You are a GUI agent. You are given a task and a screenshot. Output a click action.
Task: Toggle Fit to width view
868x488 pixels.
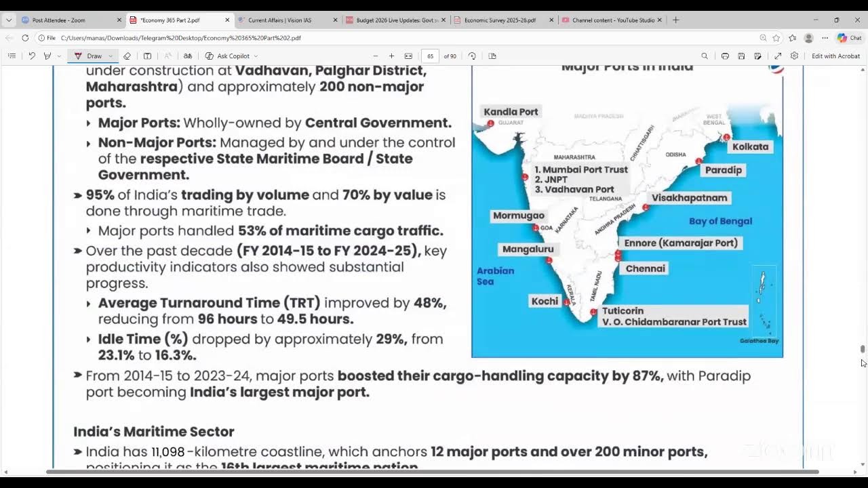(408, 56)
